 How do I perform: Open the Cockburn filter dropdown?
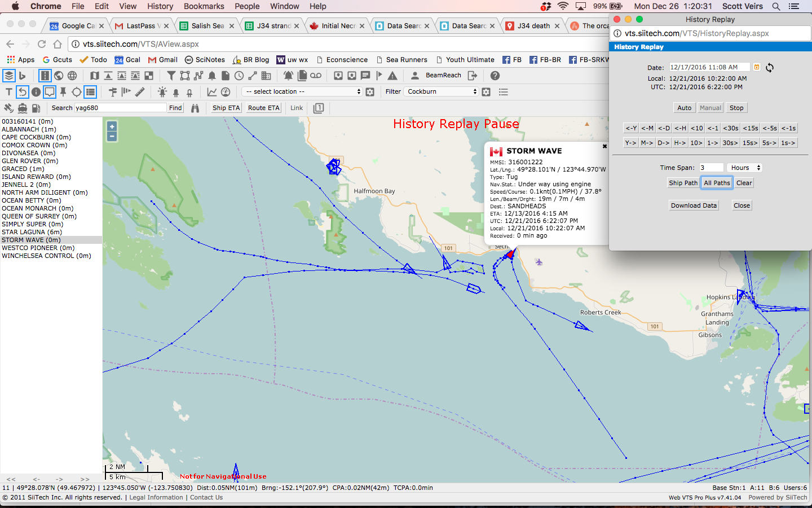pos(441,91)
